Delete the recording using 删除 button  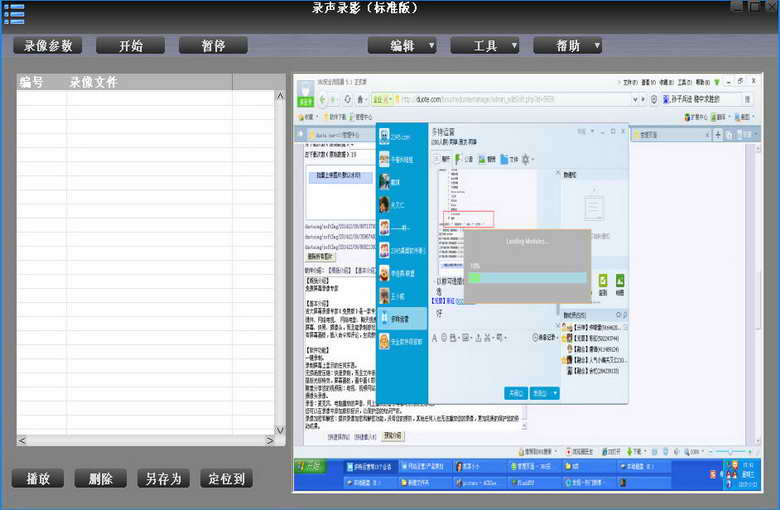pyautogui.click(x=100, y=479)
